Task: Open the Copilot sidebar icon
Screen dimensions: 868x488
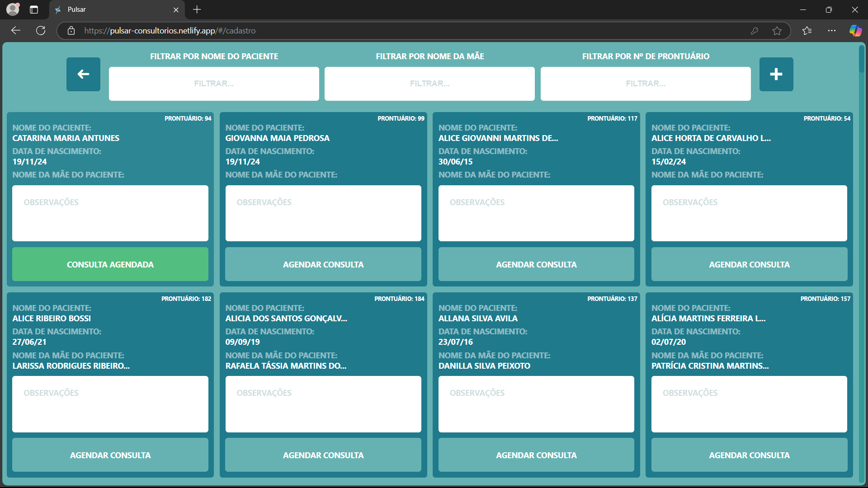Action: (855, 30)
